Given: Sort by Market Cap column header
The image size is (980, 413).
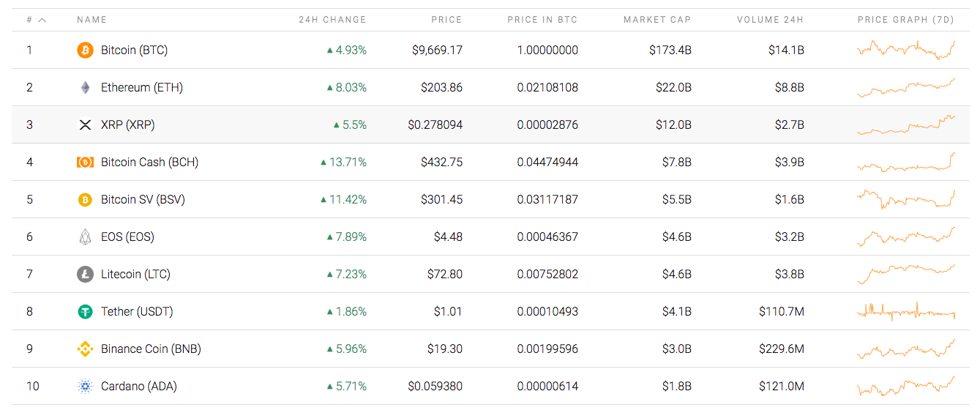Looking at the screenshot, I should tap(657, 20).
